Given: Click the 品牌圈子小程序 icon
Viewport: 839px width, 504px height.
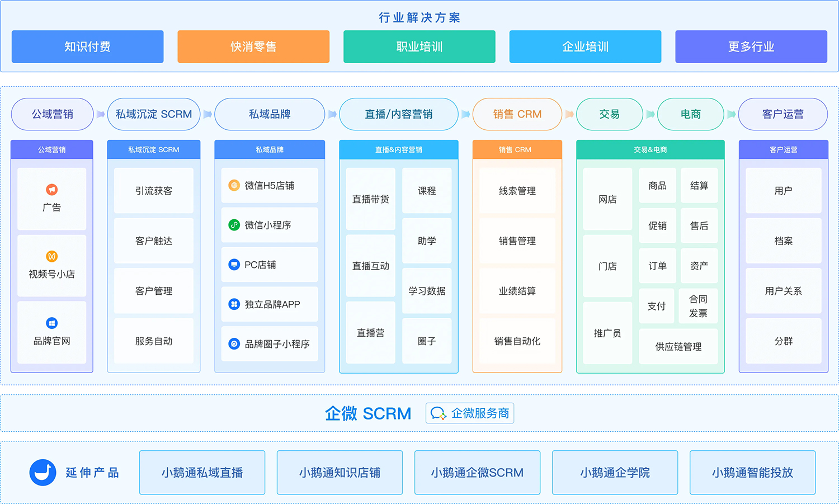Looking at the screenshot, I should (x=234, y=344).
